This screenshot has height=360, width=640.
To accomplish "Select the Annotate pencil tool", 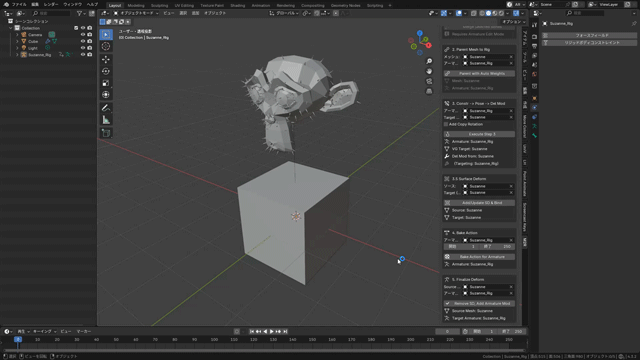I will [106, 108].
